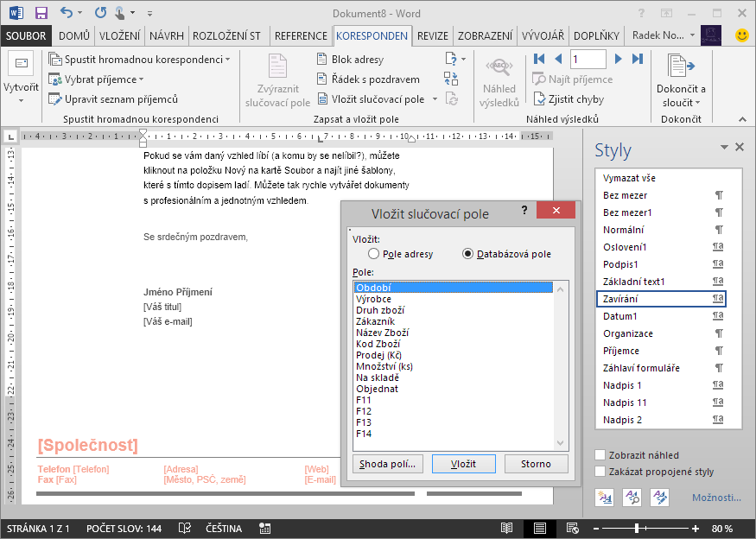Screen dimensions: 756x539
Task: Click the record number input field
Action: pos(588,59)
